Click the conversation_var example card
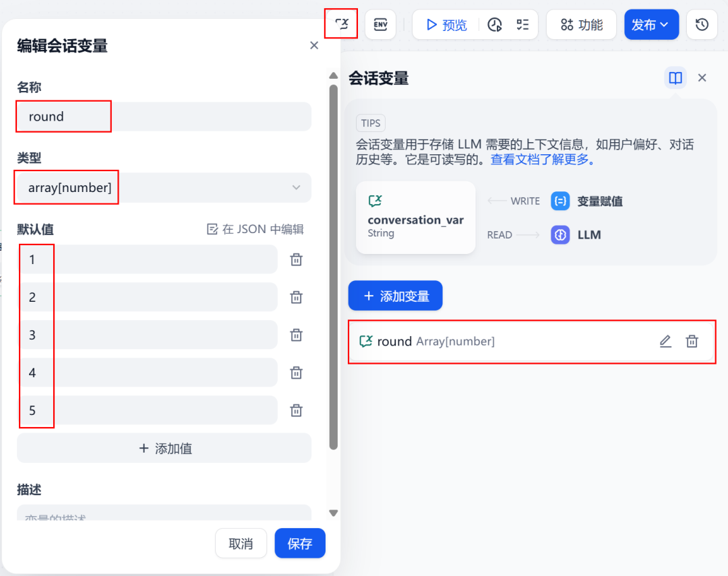Screen dimensions: 728x576 tap(415, 218)
